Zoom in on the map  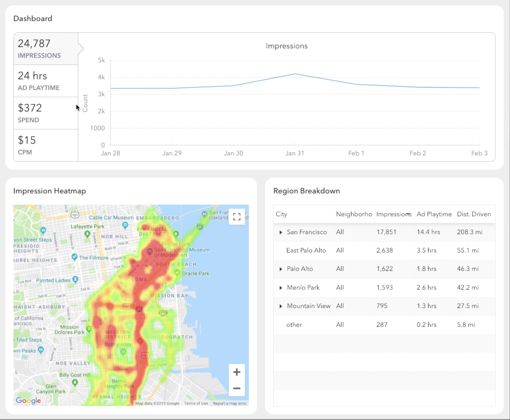(x=237, y=372)
